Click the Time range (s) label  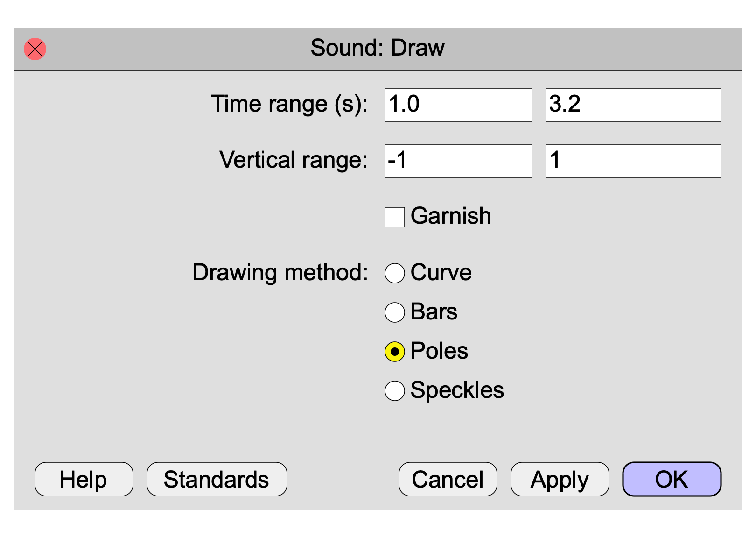tap(289, 104)
